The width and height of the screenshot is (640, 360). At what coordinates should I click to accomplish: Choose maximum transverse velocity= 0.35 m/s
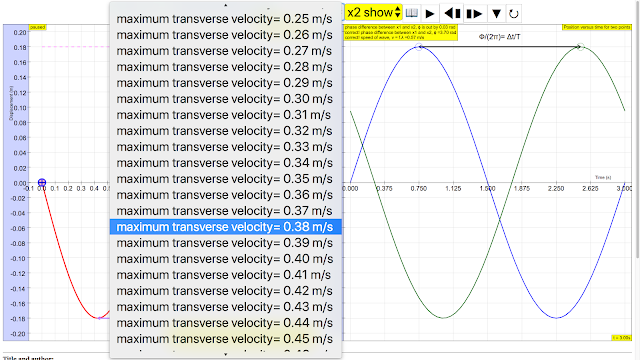click(x=225, y=179)
